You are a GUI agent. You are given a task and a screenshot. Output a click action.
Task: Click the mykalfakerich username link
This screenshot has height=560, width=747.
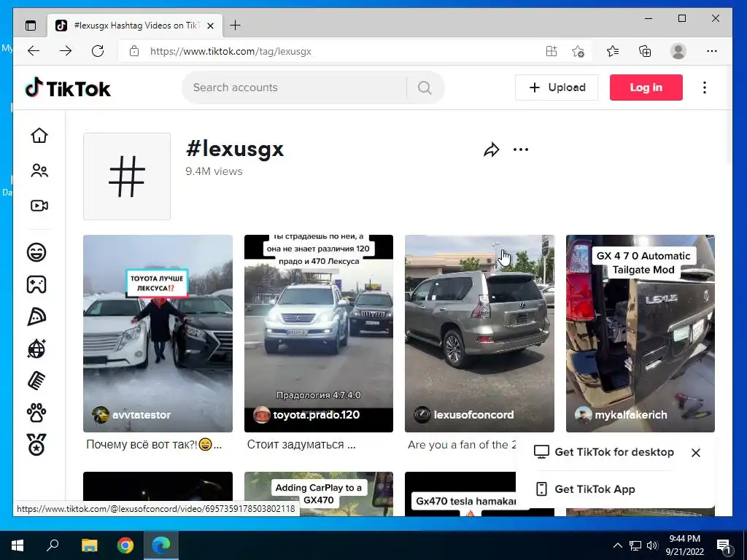tap(631, 415)
